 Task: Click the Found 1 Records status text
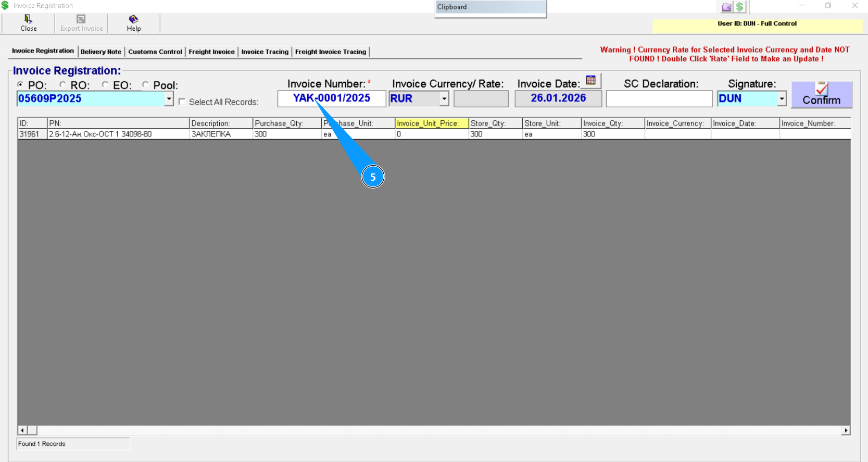tap(42, 444)
